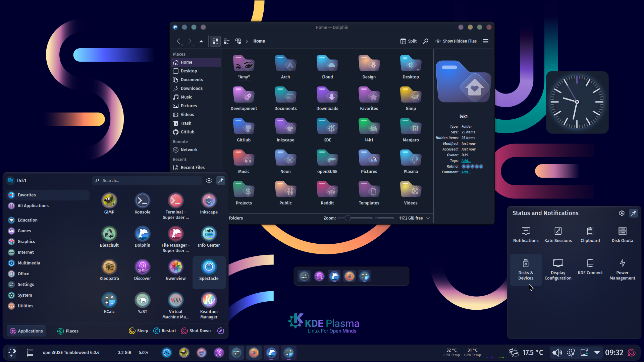Image resolution: width=644 pixels, height=362 pixels.
Task: Click the Restart button
Action: pos(164,331)
